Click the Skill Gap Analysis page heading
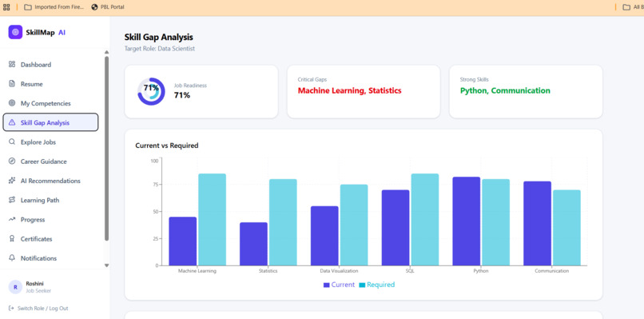 158,37
